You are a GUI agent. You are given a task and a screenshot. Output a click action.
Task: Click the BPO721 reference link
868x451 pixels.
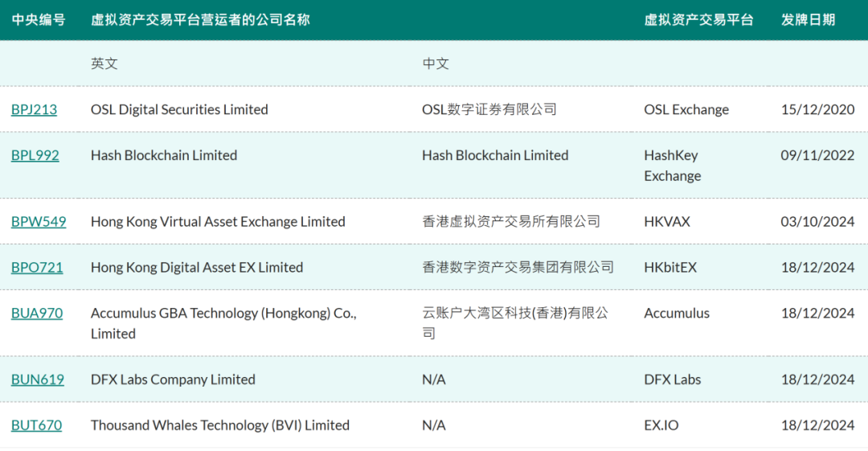click(37, 268)
